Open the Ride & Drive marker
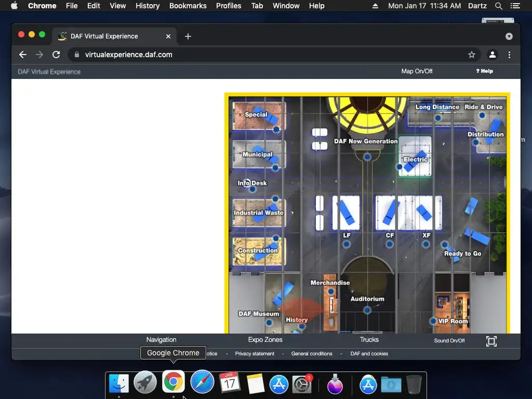532x399 pixels. (x=482, y=115)
